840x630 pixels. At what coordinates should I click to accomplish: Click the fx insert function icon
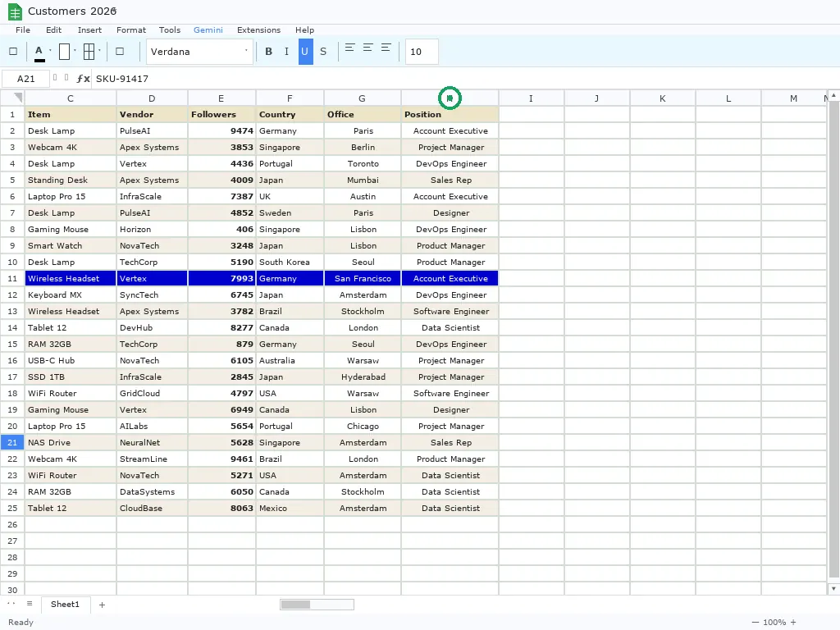click(83, 79)
